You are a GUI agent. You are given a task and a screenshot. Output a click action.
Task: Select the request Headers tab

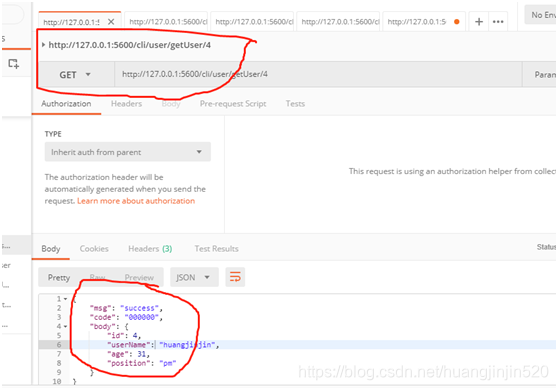[126, 104]
